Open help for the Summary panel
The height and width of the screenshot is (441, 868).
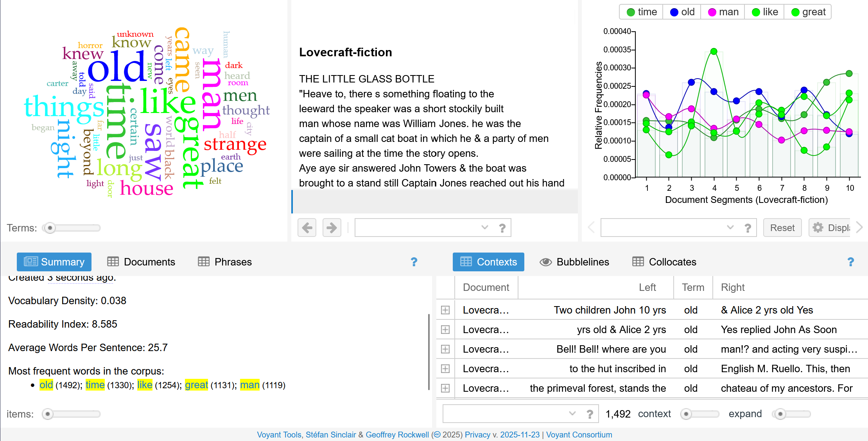[x=414, y=262]
